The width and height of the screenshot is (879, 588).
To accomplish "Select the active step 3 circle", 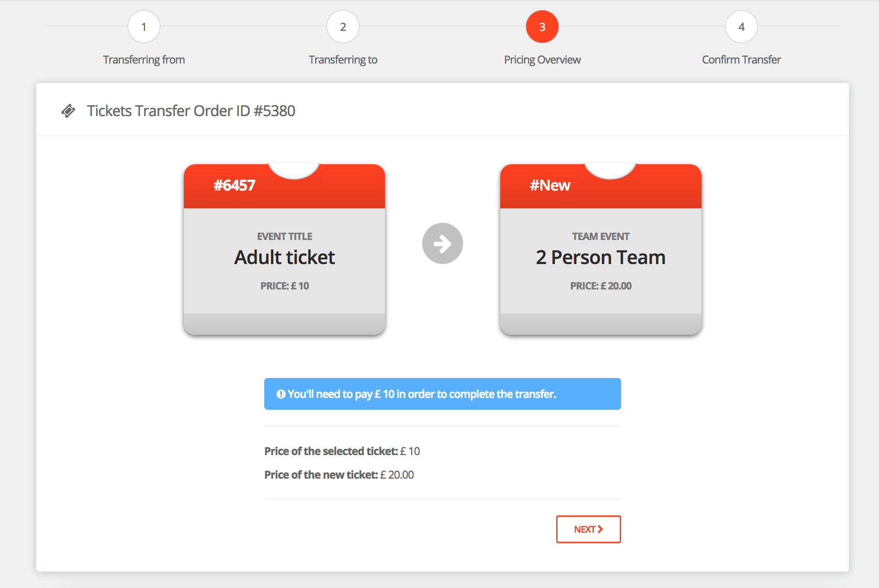I will 542,27.
